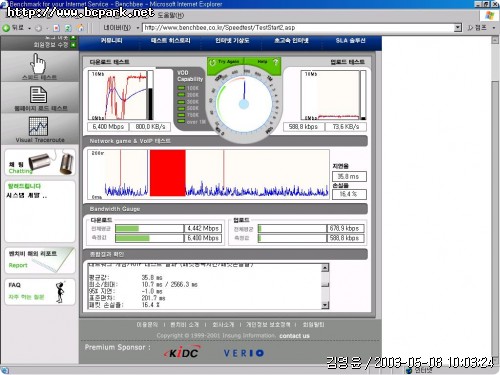Viewport: 500px width, 375px height.
Task: Select the test history navigation tab
Action: 171,41
